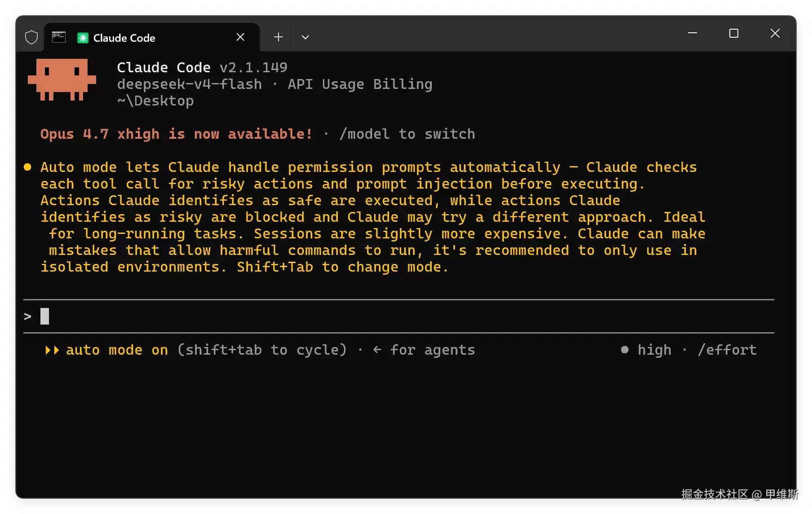Focus the command prompt input line

click(398, 316)
